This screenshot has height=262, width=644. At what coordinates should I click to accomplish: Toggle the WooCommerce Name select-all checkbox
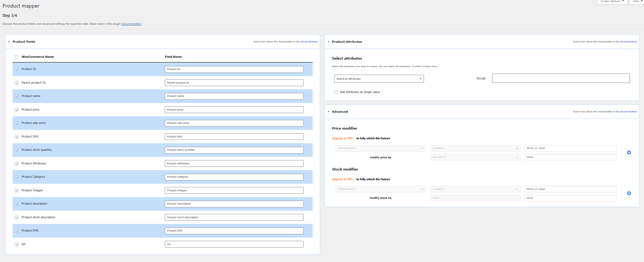pos(17,57)
